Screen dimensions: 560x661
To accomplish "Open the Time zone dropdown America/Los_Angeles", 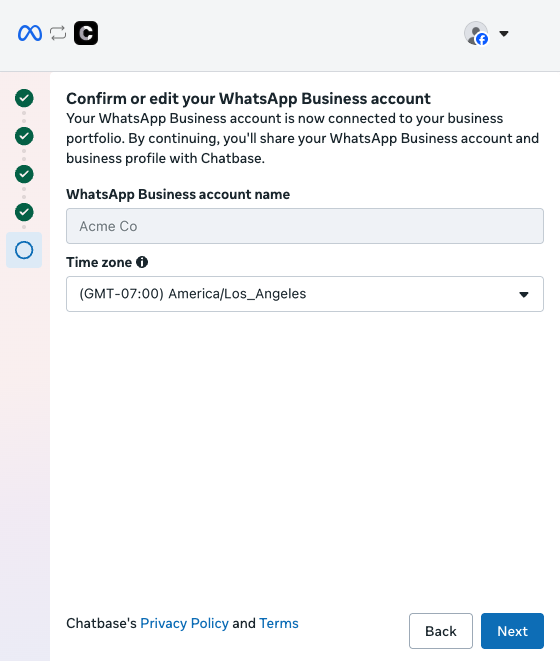I will tap(305, 294).
